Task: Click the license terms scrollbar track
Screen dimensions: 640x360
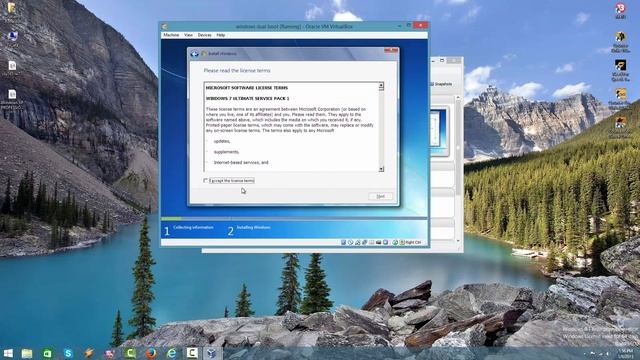Action: click(x=381, y=127)
